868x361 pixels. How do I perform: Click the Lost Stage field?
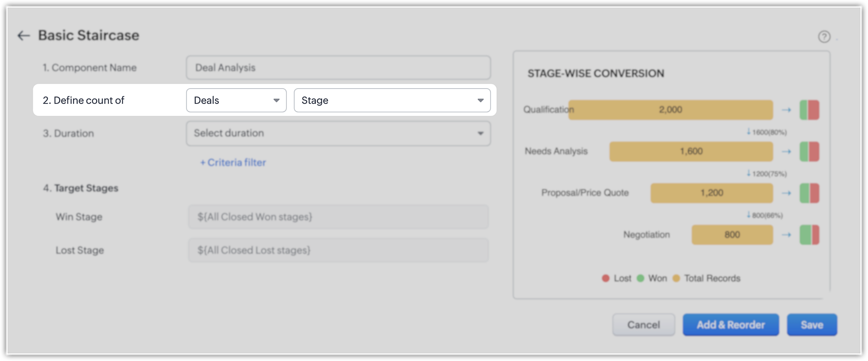pyautogui.click(x=338, y=250)
